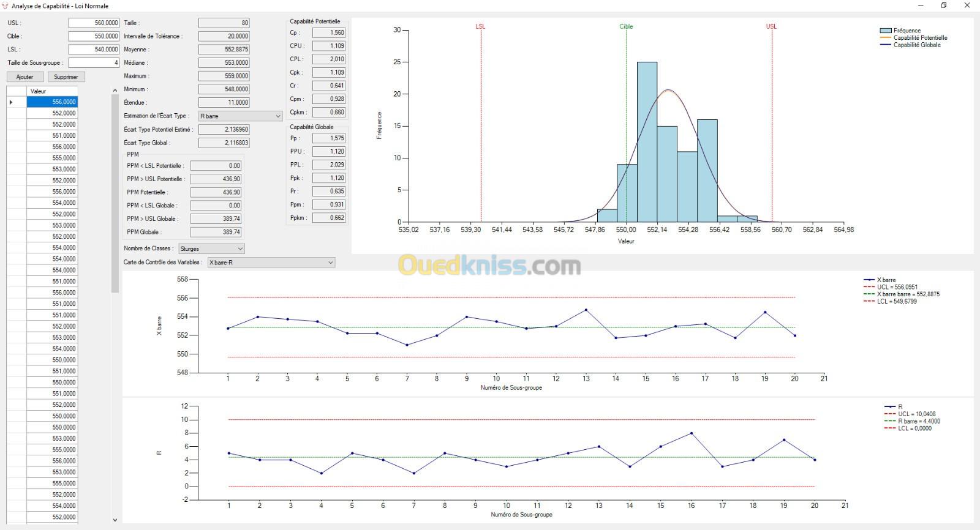
Task: Click subgroup 13 point on X barre chart
Action: (586, 310)
